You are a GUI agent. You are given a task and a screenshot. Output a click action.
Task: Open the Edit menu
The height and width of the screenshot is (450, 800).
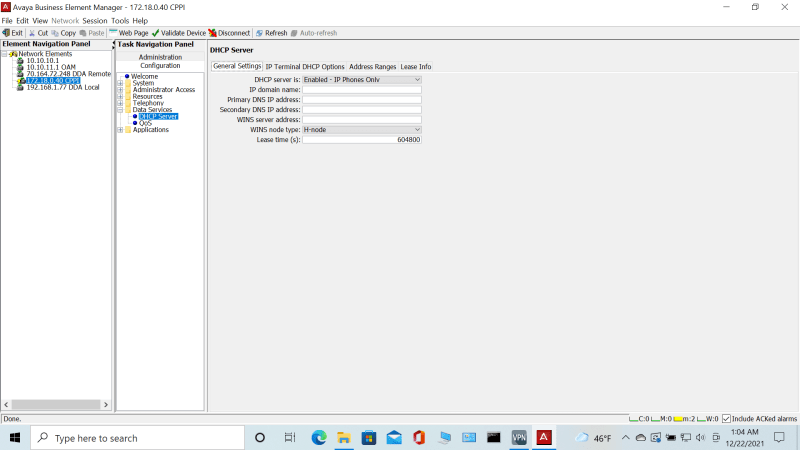point(22,21)
